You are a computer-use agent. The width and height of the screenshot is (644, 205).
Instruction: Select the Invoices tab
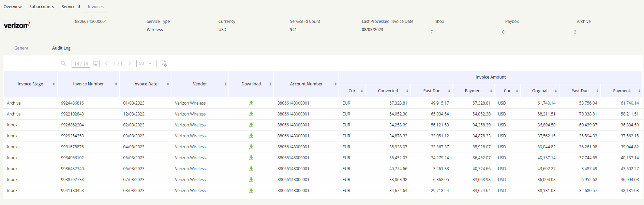click(x=96, y=6)
